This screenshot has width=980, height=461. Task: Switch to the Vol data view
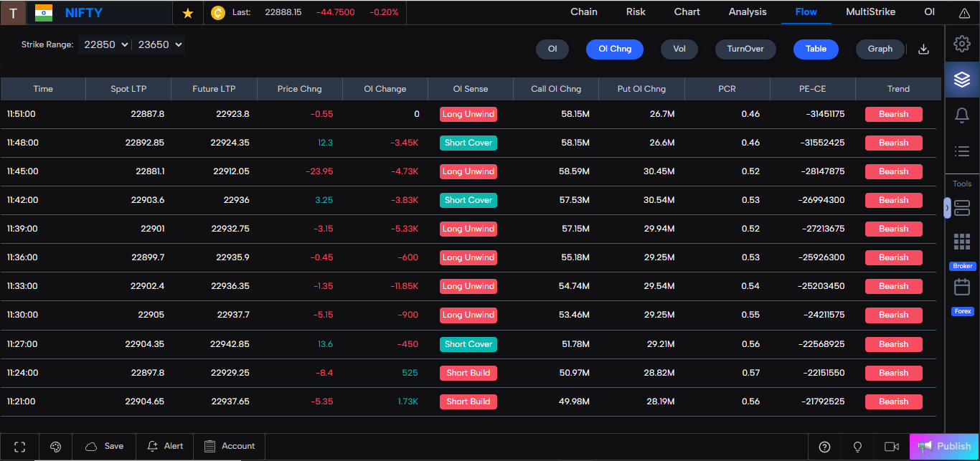pyautogui.click(x=679, y=49)
